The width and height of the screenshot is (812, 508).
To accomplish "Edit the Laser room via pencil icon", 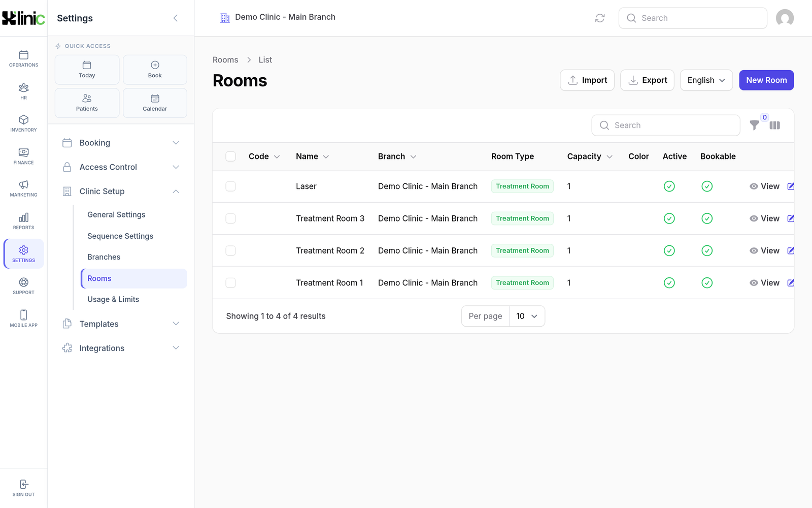I will click(x=791, y=186).
